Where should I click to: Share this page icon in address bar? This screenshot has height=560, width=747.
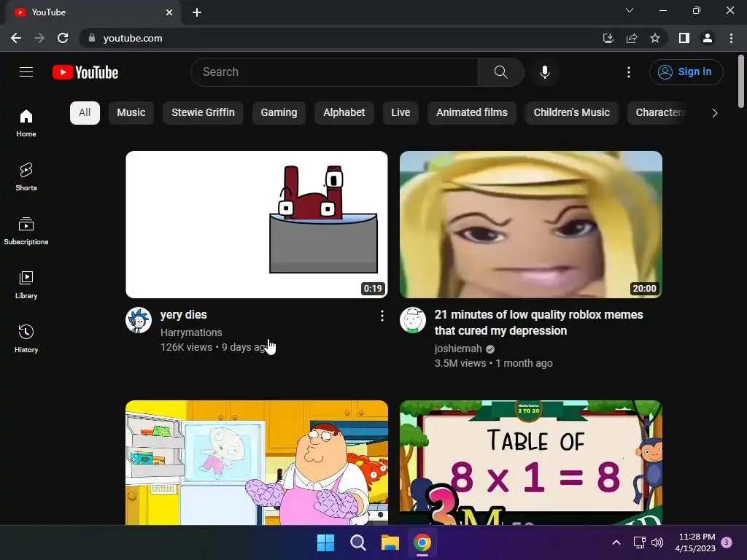tap(632, 38)
